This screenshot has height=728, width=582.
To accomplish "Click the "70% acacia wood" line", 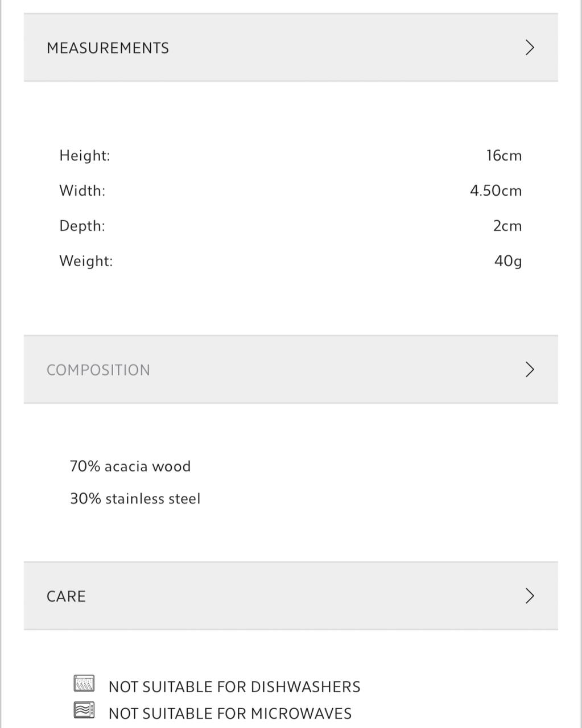I will (130, 466).
